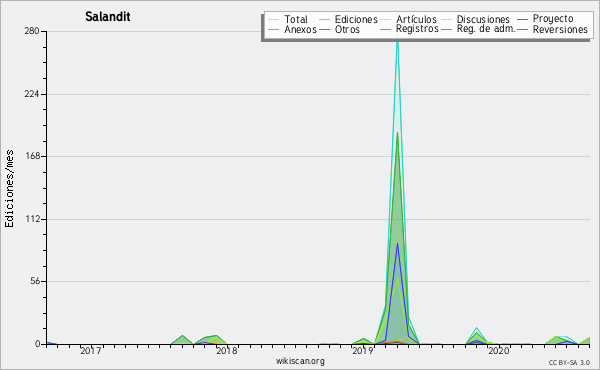Click the 168 y-axis value
This screenshot has width=600, height=370.
(33, 156)
